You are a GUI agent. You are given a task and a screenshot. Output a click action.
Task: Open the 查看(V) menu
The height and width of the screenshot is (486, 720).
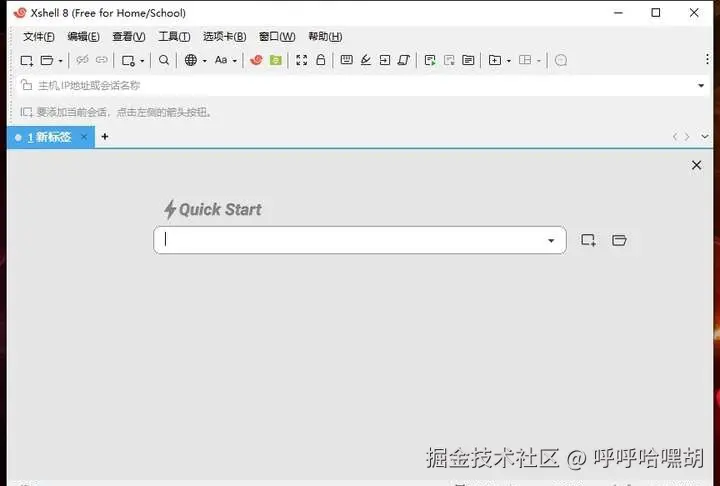tap(129, 37)
